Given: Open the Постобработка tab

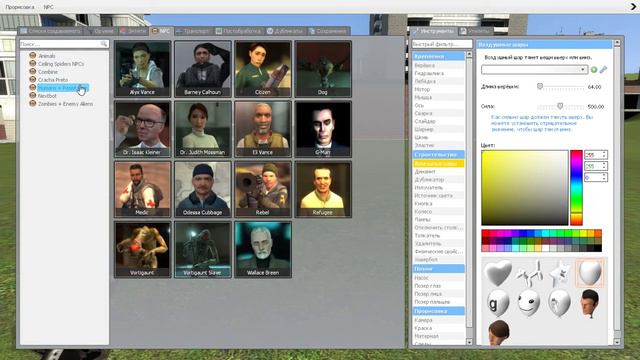Looking at the screenshot, I should [238, 31].
